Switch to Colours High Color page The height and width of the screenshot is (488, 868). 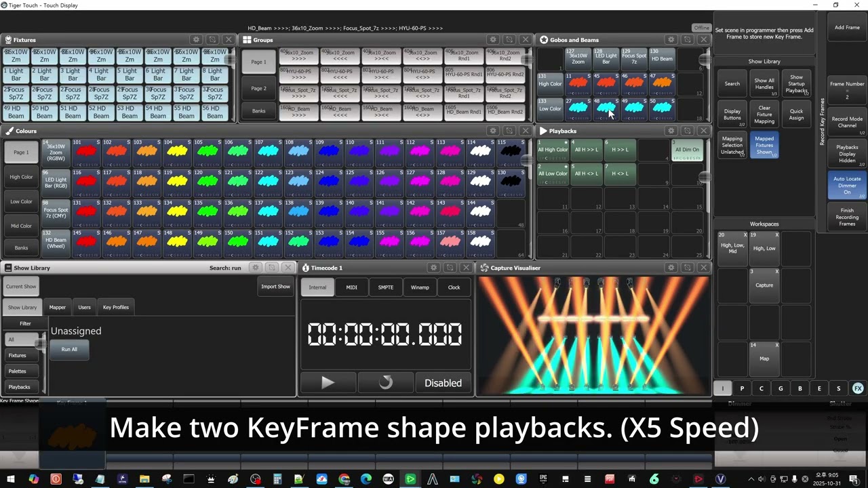21,177
